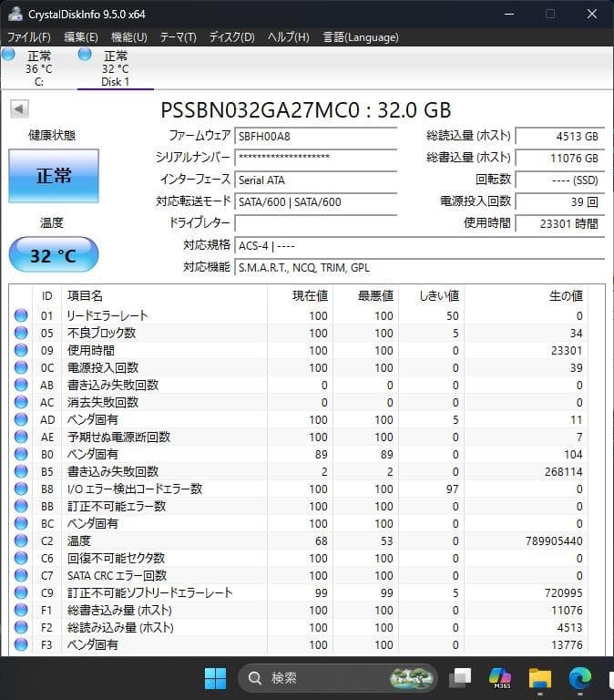Open the 機能(U) menu
Screen dimensions: 614x700
point(129,37)
